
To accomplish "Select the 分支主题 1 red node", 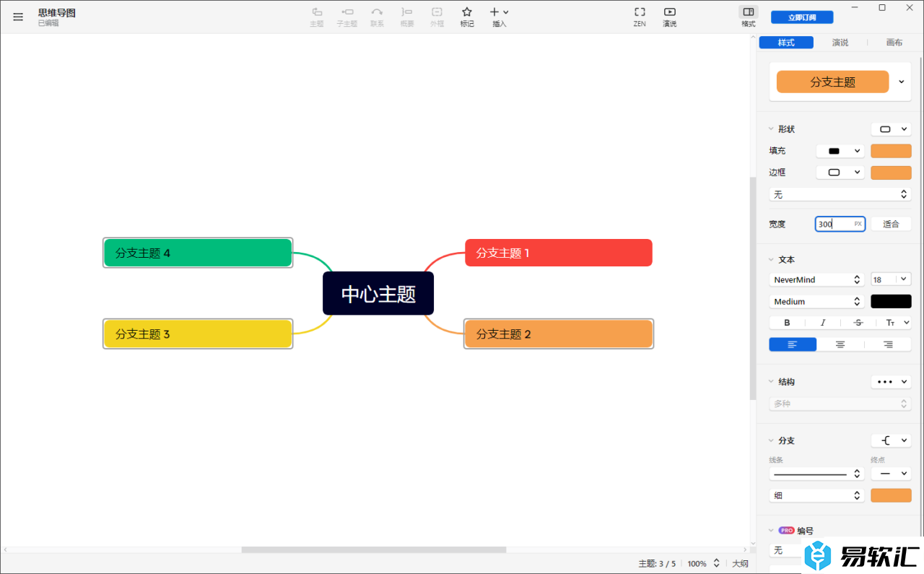I will click(559, 253).
